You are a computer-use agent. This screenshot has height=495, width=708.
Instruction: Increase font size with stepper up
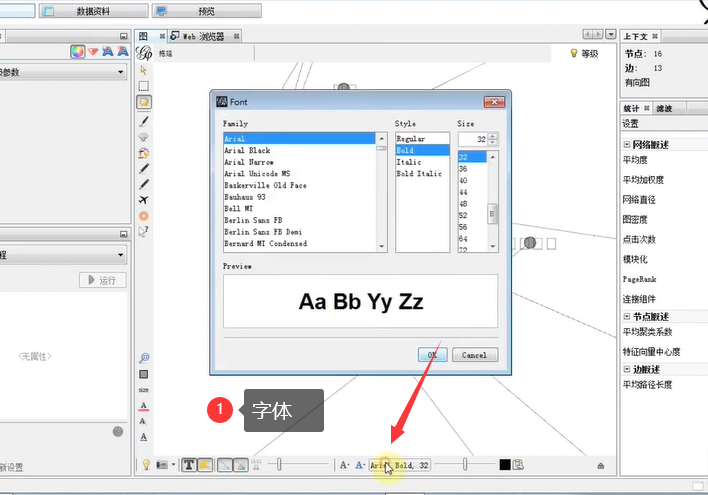(493, 136)
